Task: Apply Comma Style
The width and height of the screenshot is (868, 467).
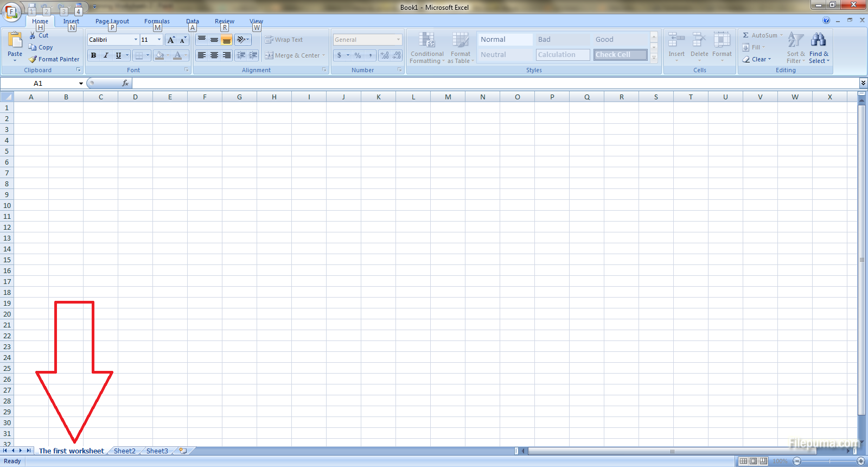Action: pyautogui.click(x=370, y=55)
